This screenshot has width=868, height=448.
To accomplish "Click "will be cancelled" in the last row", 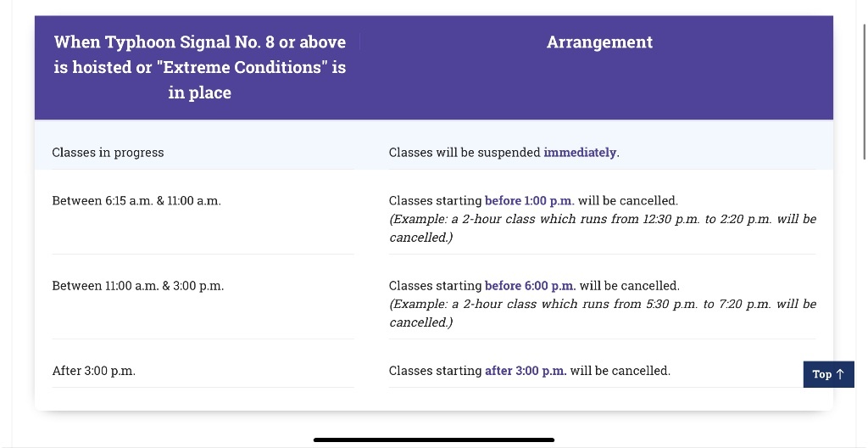I will [620, 371].
